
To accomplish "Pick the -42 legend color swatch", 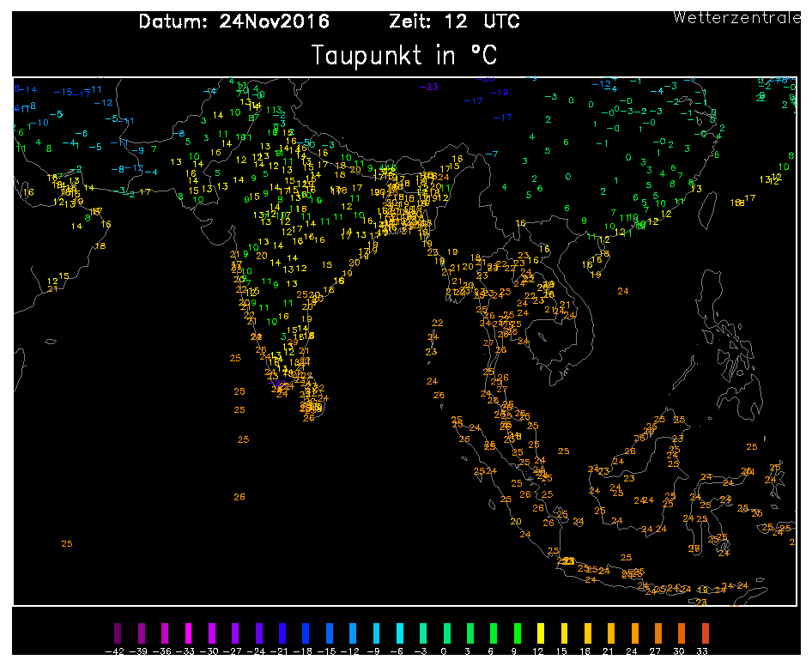I will tap(118, 633).
